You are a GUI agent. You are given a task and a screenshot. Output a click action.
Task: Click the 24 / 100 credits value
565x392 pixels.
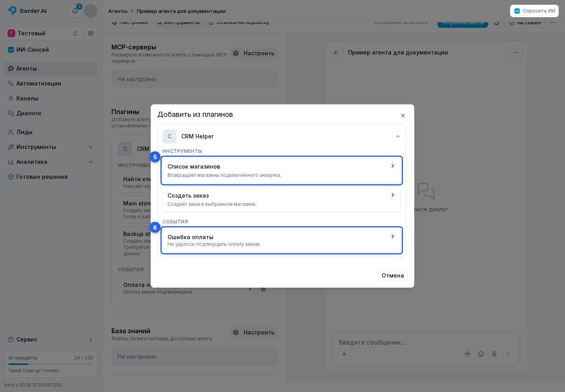tap(84, 358)
